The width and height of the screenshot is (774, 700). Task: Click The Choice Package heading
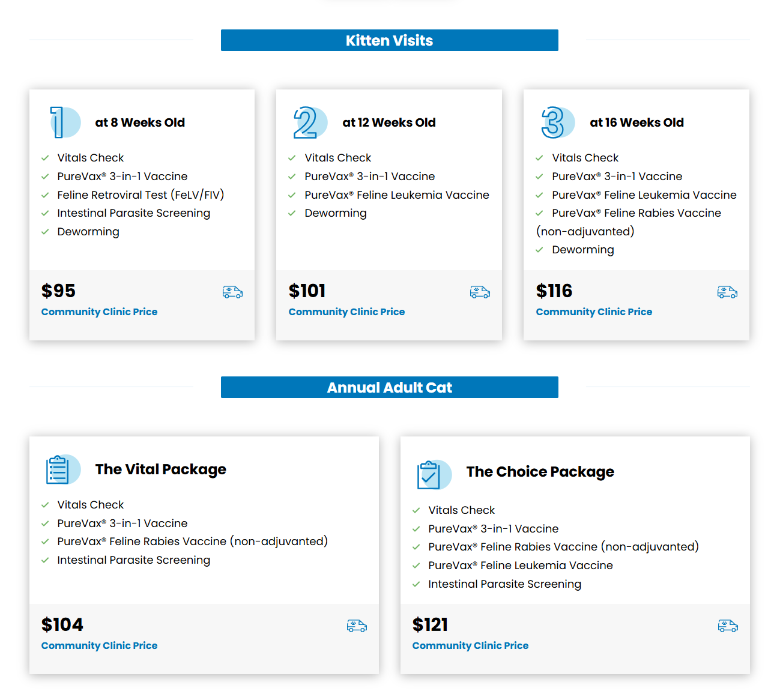pyautogui.click(x=540, y=472)
